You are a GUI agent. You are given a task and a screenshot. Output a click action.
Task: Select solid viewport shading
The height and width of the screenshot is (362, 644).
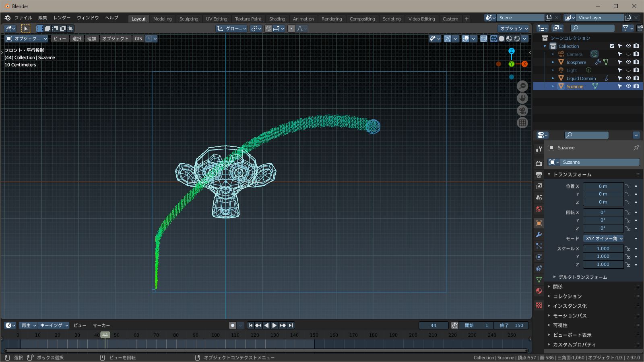[x=502, y=39]
